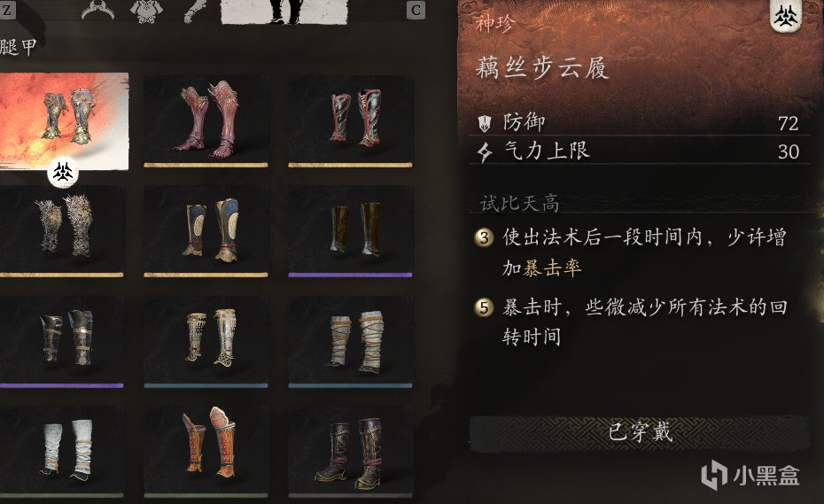Select the white cloth leg wraps
The height and width of the screenshot is (504, 824).
61,451
